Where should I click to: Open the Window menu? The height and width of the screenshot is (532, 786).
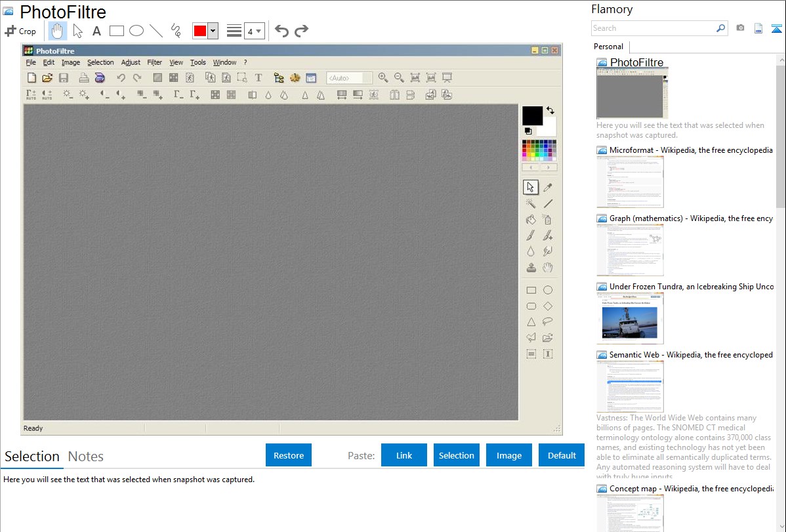(x=224, y=62)
